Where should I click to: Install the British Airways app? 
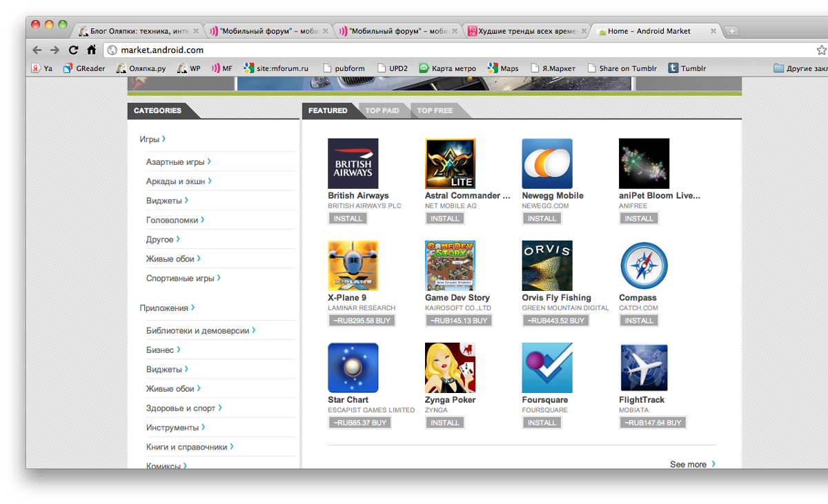tap(348, 219)
